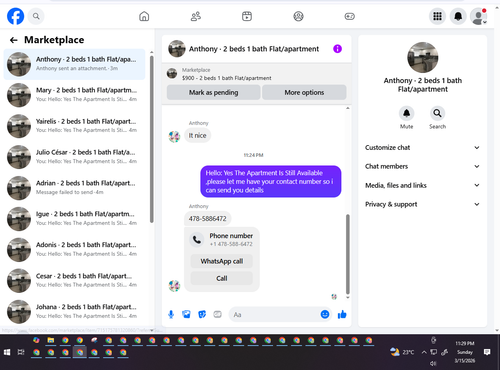Screen dimensions: 500x370
Task: Click the Call button
Action: [x=222, y=278]
